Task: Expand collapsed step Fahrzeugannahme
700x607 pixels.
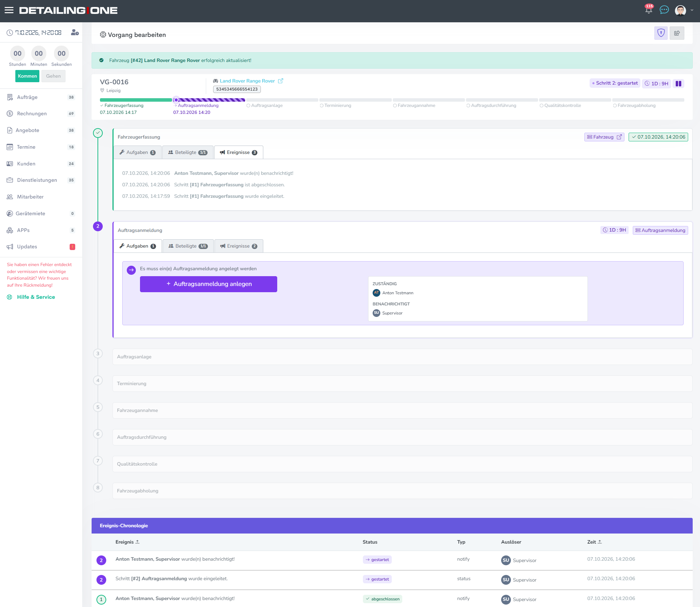Action: coord(402,411)
